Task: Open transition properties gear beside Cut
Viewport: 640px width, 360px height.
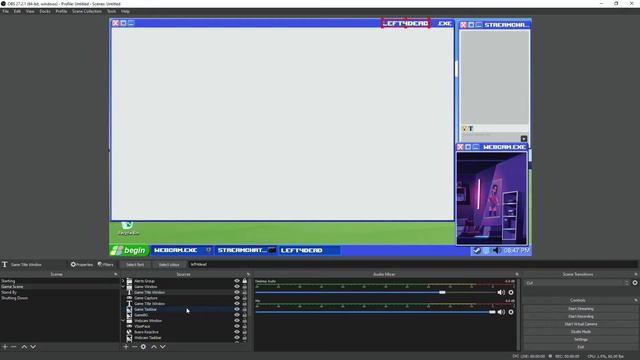Action: click(635, 283)
